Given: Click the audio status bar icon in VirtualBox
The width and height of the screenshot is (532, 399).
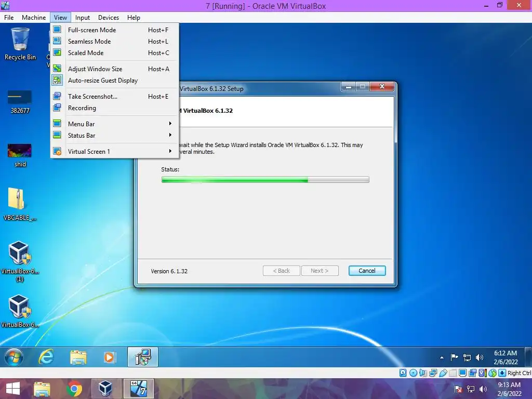Looking at the screenshot, I should tap(423, 373).
